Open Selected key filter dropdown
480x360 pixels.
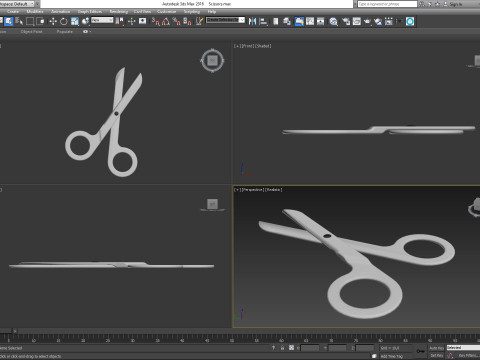pos(463,348)
